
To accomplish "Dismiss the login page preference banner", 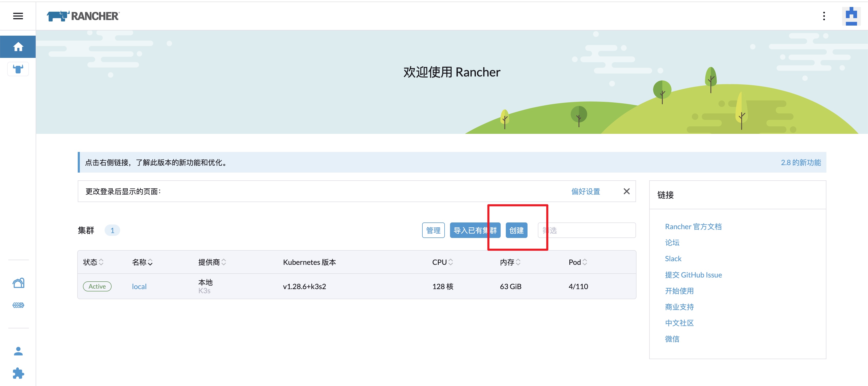I will (x=626, y=191).
